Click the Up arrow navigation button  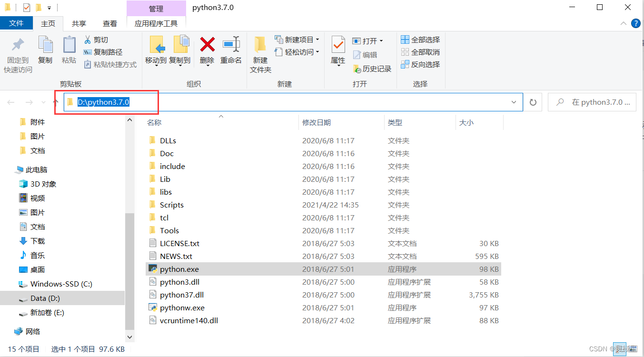click(x=56, y=102)
